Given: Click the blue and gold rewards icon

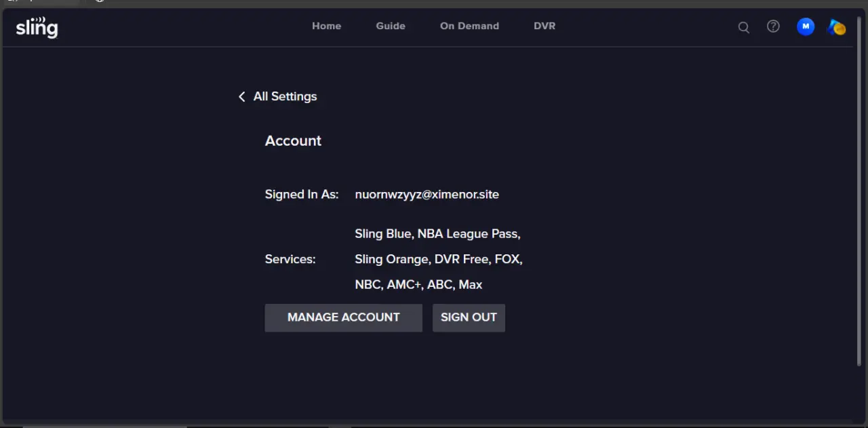Looking at the screenshot, I should (837, 27).
